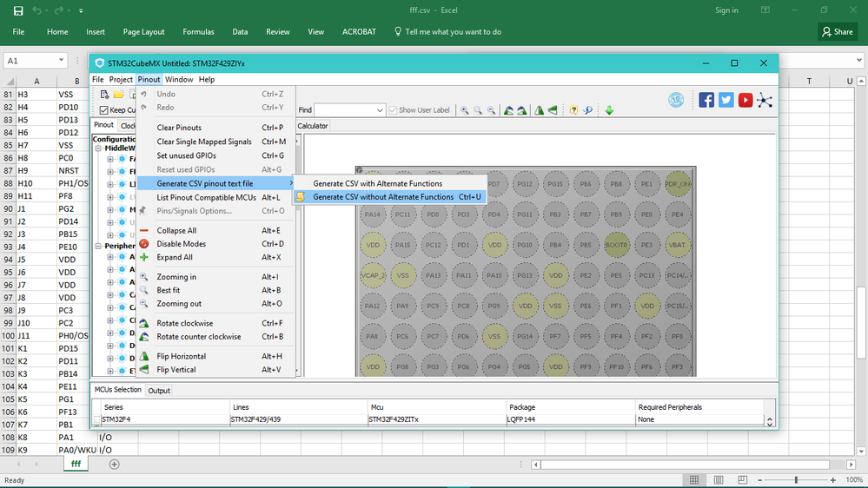This screenshot has width=868, height=488.
Task: Open the Window menu in STM32CubeMX
Action: [179, 80]
